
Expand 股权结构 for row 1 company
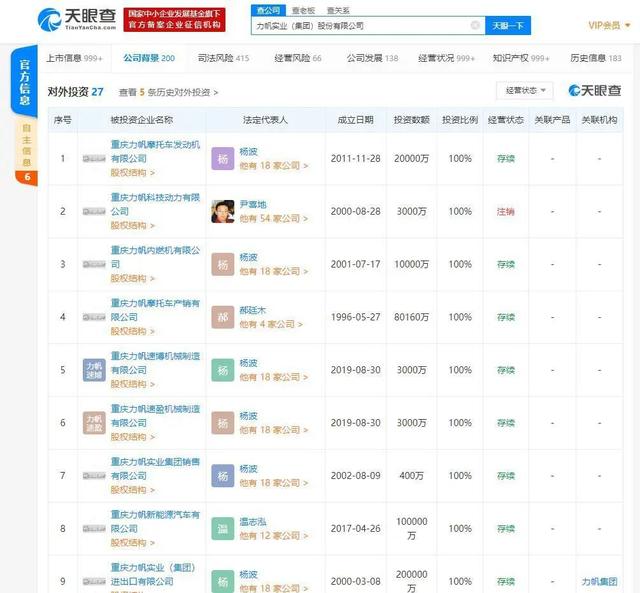(x=133, y=173)
